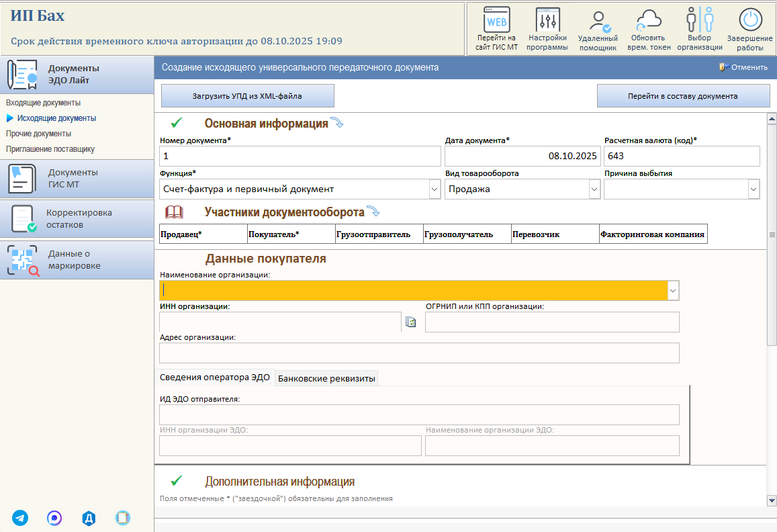Screen dimensions: 777x532
Task: Click the Наименование организации ЭДО field
Action: [552, 446]
